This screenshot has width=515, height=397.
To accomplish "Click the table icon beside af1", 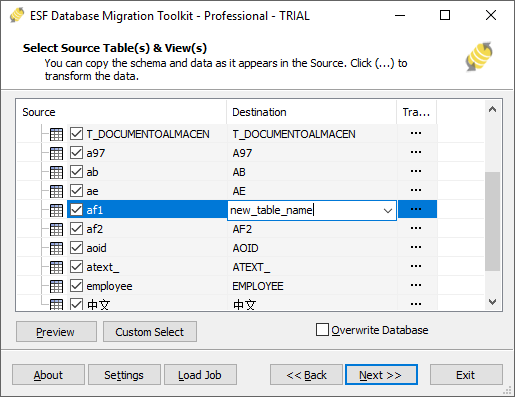I will [56, 210].
